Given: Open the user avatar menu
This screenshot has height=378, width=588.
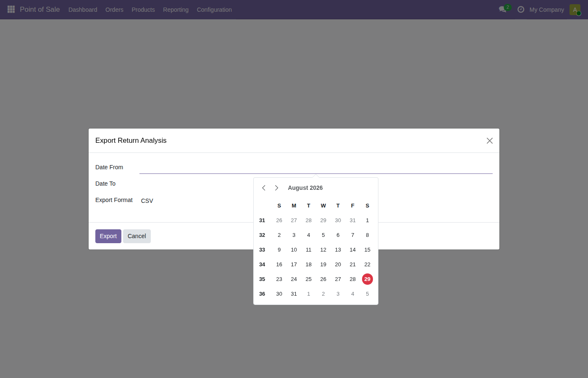Looking at the screenshot, I should click(x=575, y=9).
